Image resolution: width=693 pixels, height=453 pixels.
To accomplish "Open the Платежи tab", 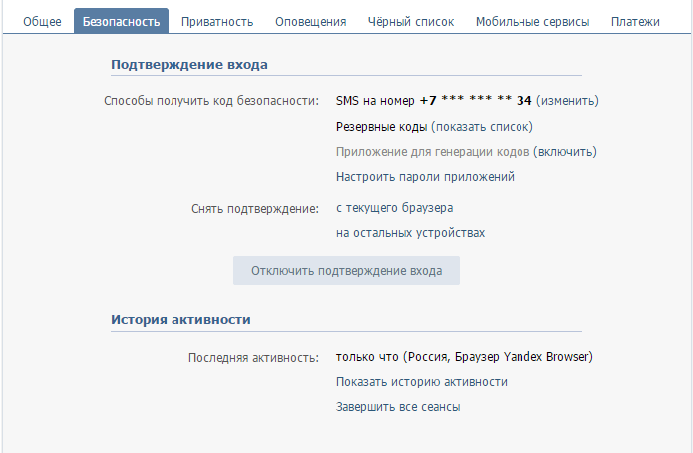I will pyautogui.click(x=635, y=22).
